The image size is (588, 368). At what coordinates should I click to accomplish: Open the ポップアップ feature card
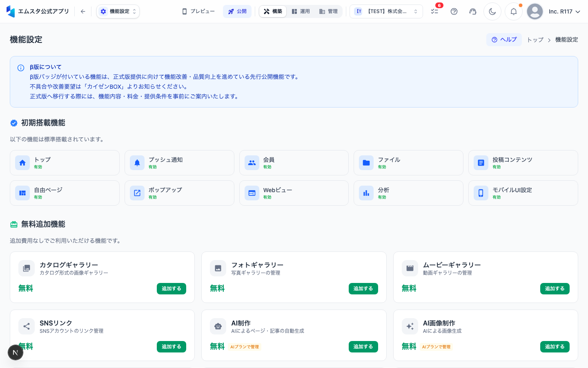[x=179, y=193]
